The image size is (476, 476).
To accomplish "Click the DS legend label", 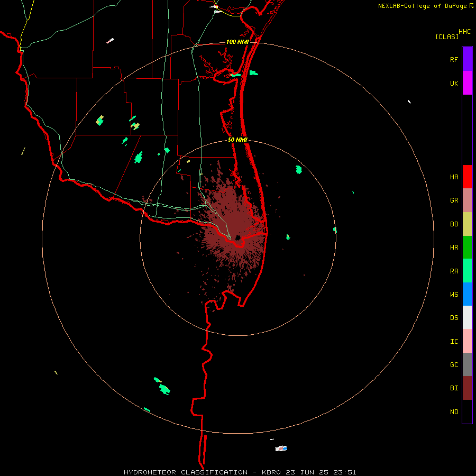I will [454, 318].
